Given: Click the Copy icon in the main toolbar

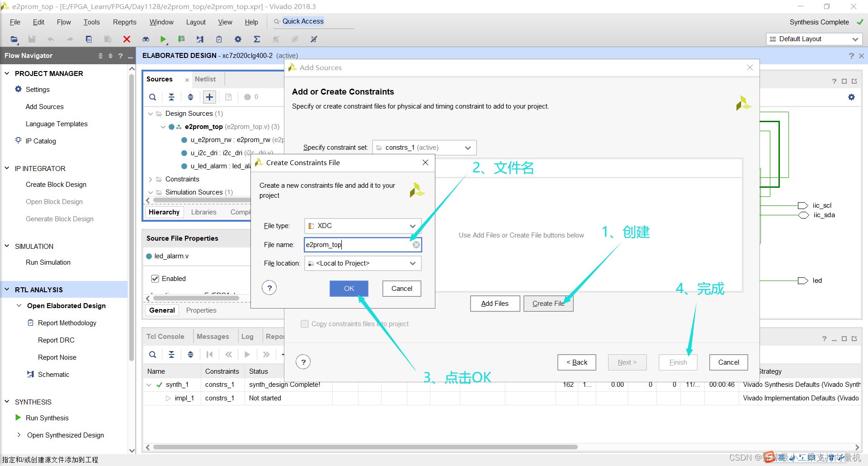Looking at the screenshot, I should (89, 39).
